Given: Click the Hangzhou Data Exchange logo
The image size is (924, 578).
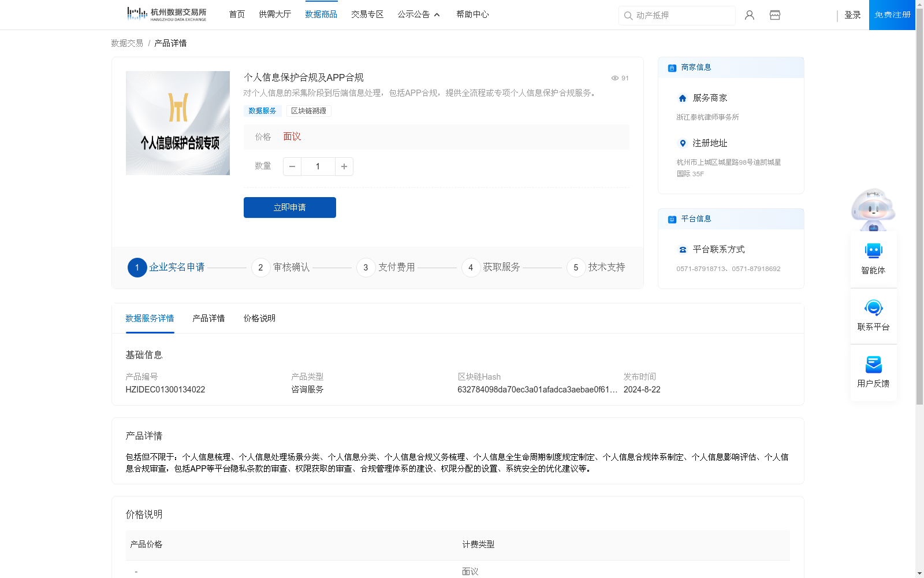Looking at the screenshot, I should click(167, 14).
